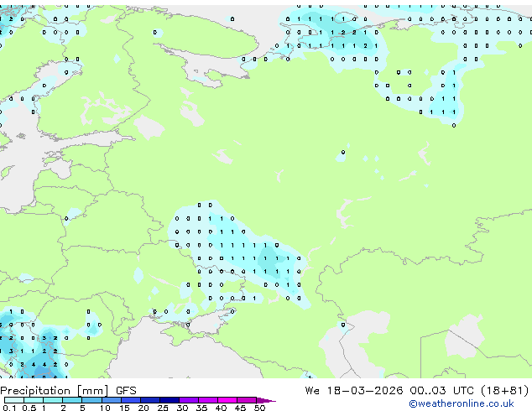Click the legend scale label '0.1'
Viewport: 532px width, 411px height.
[x=9, y=408]
